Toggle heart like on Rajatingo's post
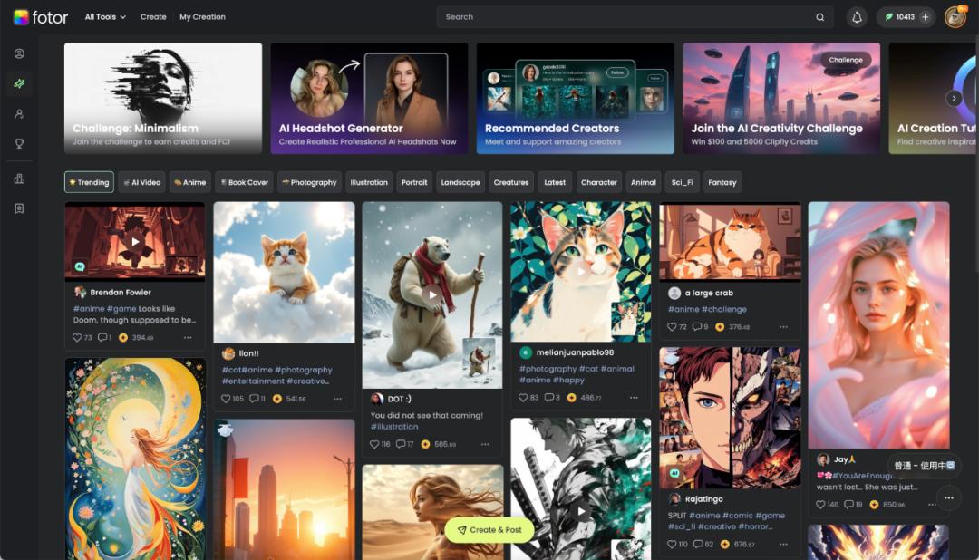 [x=672, y=545]
